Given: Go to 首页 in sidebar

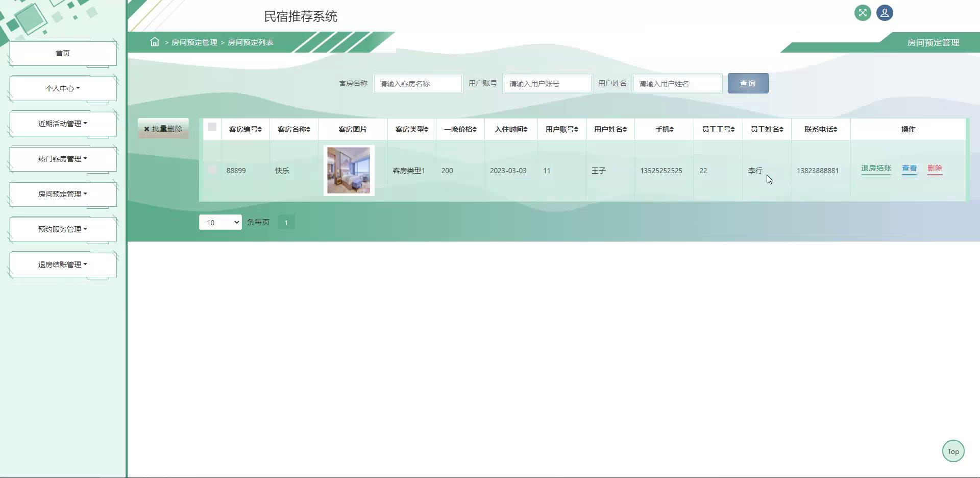Looking at the screenshot, I should click(63, 53).
